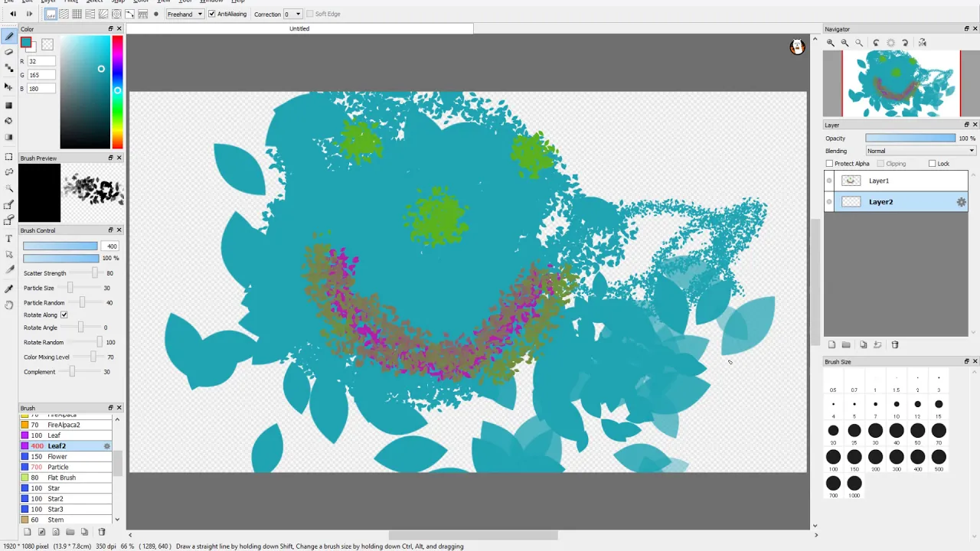Select the Text tool

pos(9,239)
